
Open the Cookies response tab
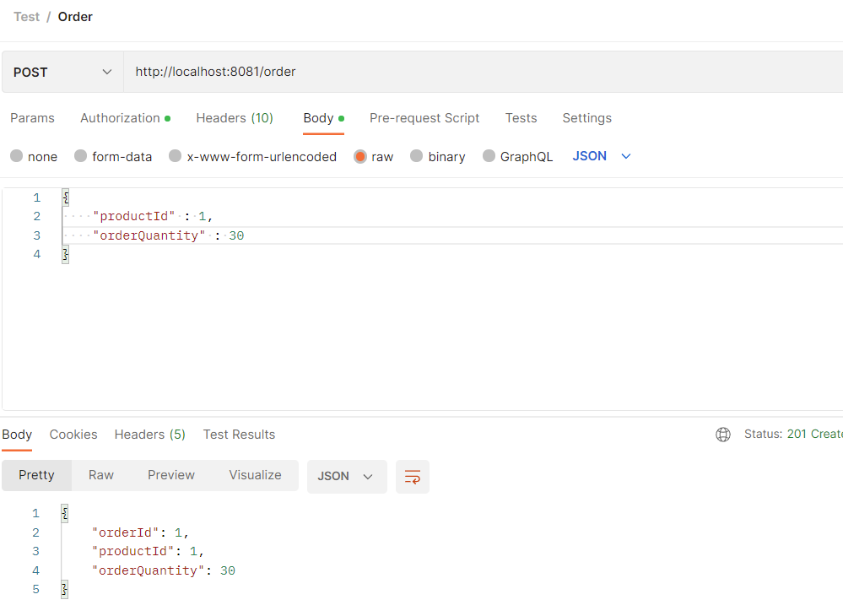(73, 434)
